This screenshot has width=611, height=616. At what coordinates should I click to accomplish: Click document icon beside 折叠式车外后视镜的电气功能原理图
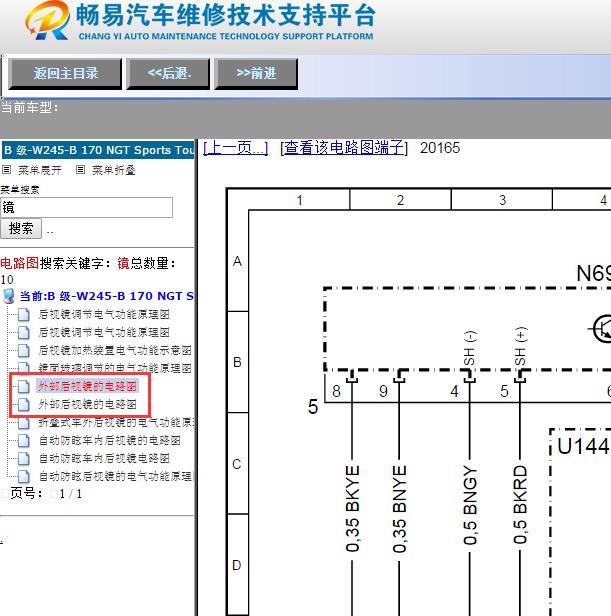tap(24, 423)
